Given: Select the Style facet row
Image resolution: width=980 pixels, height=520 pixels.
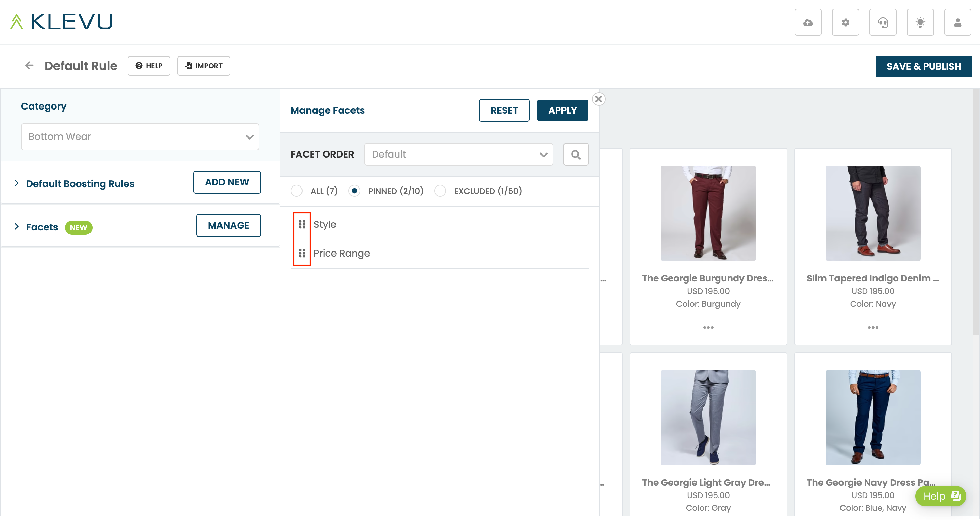Looking at the screenshot, I should 439,224.
